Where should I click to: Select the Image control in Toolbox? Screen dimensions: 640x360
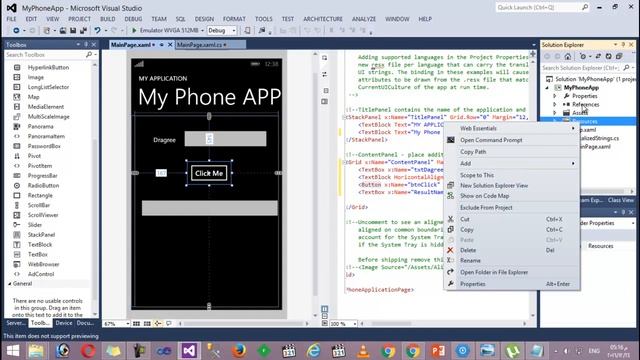[36, 77]
